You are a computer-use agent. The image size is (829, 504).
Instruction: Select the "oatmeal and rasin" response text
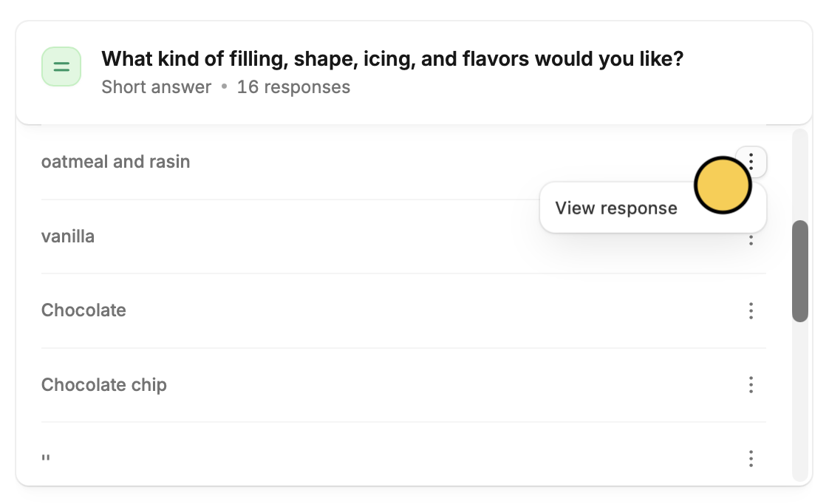[x=115, y=162]
